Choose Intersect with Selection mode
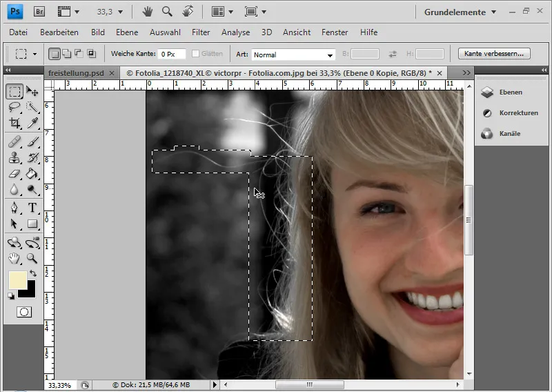Viewport: 552px width, 392px height. click(x=92, y=54)
